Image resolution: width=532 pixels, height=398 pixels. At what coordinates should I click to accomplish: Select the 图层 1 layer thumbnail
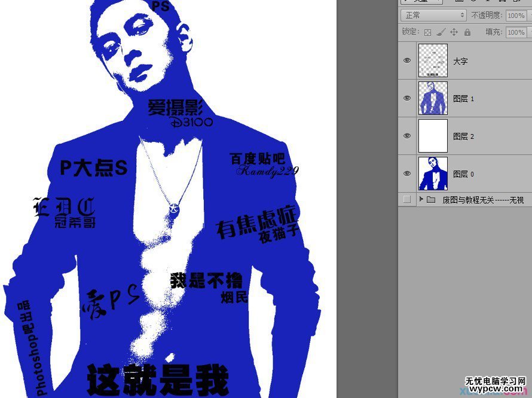[x=433, y=98]
